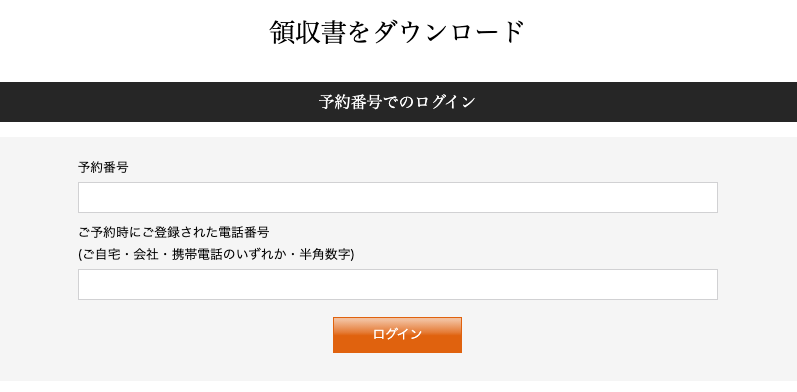Submit the form with the ログイン button

[397, 335]
